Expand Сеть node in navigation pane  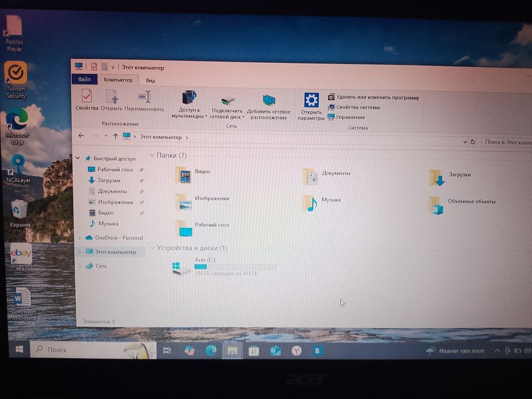[80, 266]
